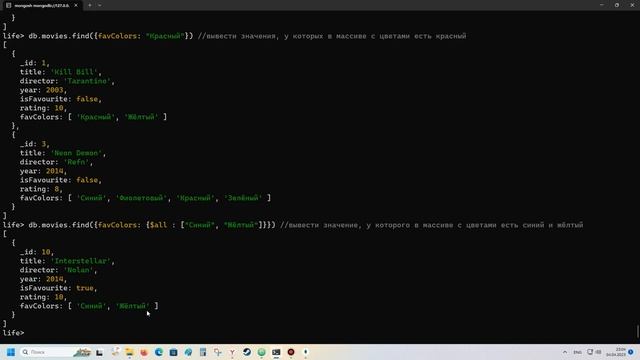This screenshot has height=360, width=640.
Task: Click the terminal vertical scrollbar thumb
Action: [x=637, y=331]
